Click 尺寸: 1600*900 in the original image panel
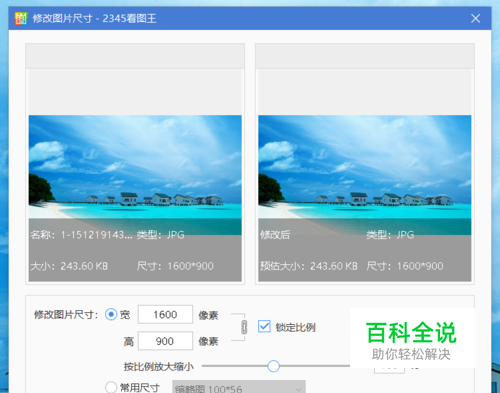 tap(175, 266)
